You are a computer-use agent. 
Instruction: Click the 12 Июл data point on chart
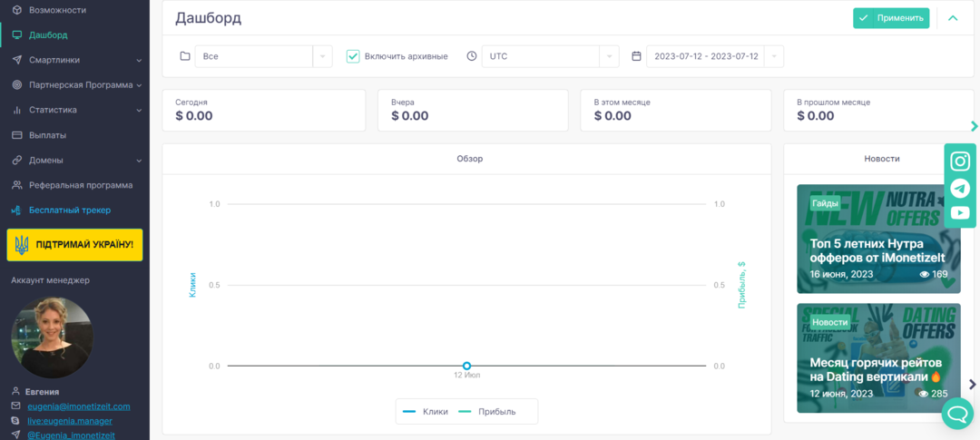(466, 366)
